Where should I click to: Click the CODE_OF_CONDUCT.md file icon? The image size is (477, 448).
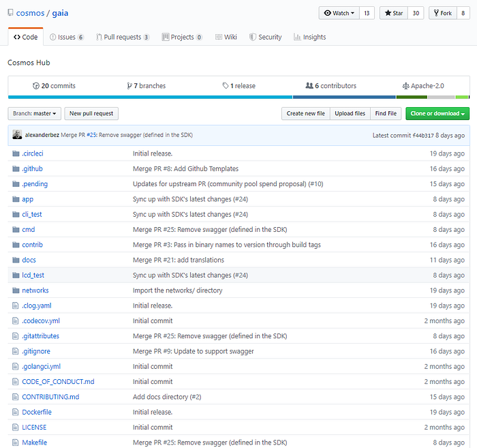(x=15, y=382)
